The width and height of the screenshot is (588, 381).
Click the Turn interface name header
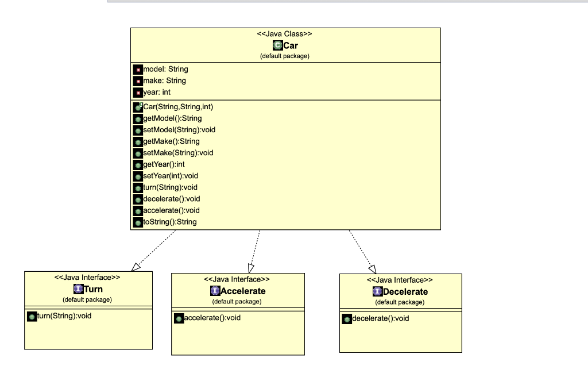[94, 289]
